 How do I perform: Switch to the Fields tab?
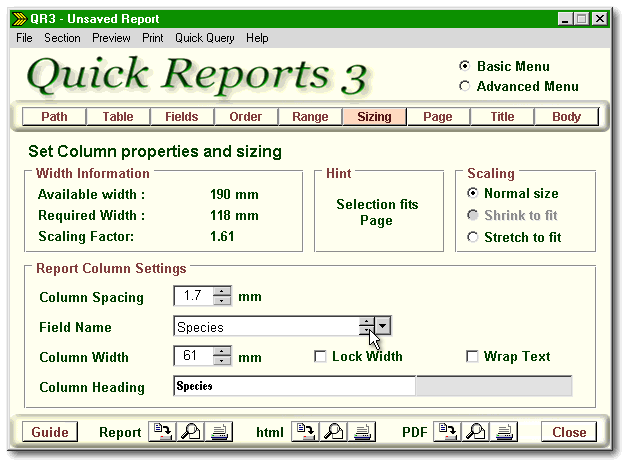pos(182,116)
